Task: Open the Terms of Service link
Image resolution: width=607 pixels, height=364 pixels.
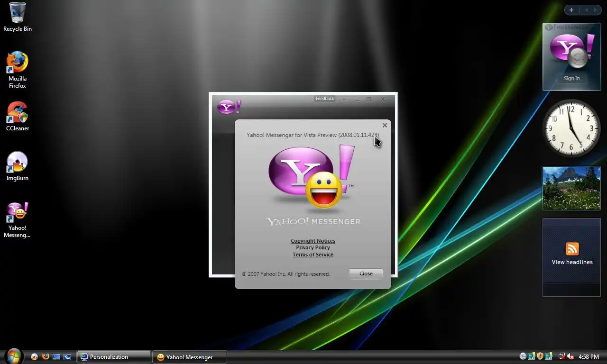Action: coord(313,255)
